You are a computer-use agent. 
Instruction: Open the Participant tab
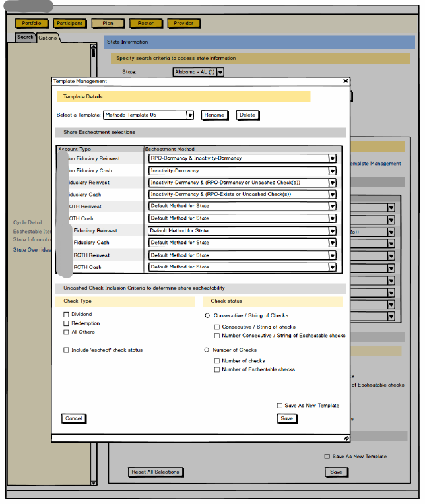pyautogui.click(x=69, y=24)
